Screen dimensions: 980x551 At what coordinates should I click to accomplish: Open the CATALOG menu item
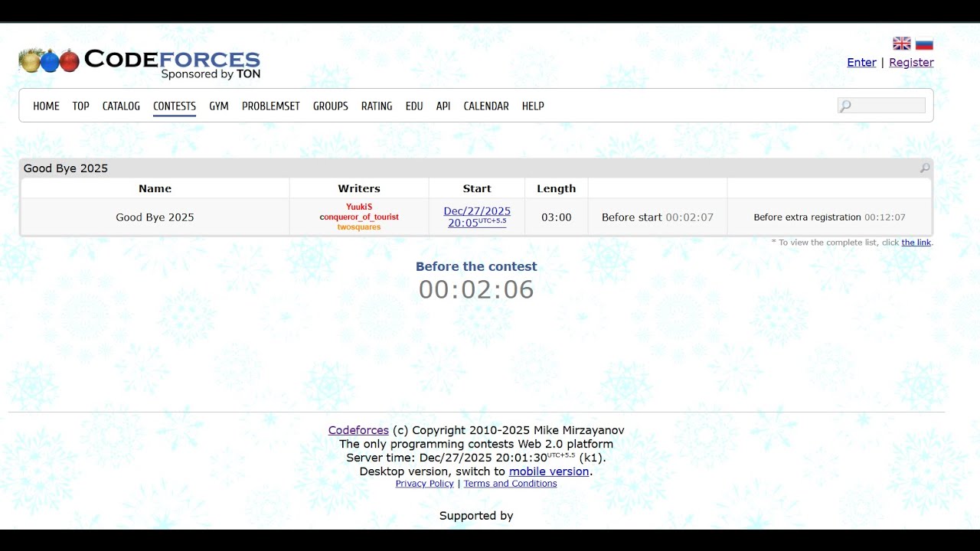point(121,106)
